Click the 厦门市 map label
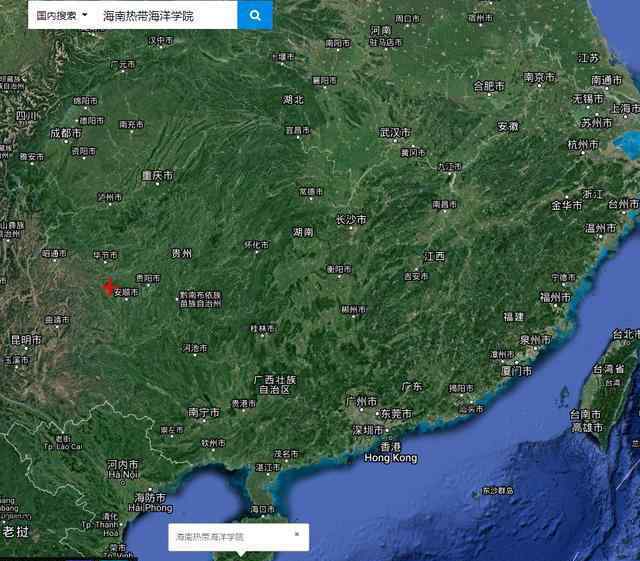 click(517, 371)
